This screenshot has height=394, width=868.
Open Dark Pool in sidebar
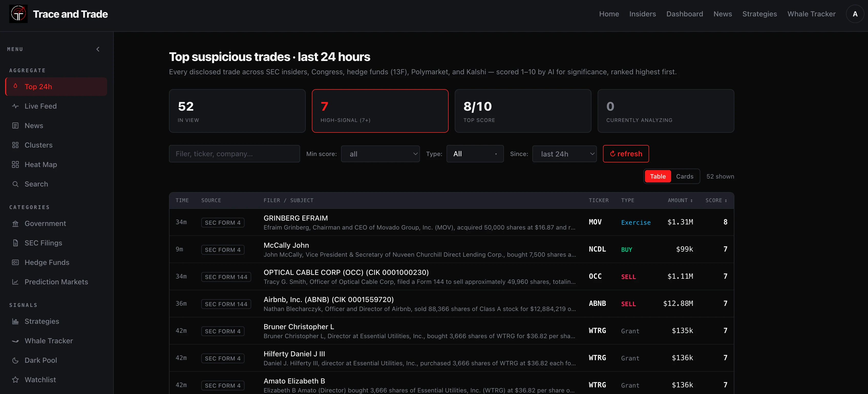pyautogui.click(x=56, y=360)
